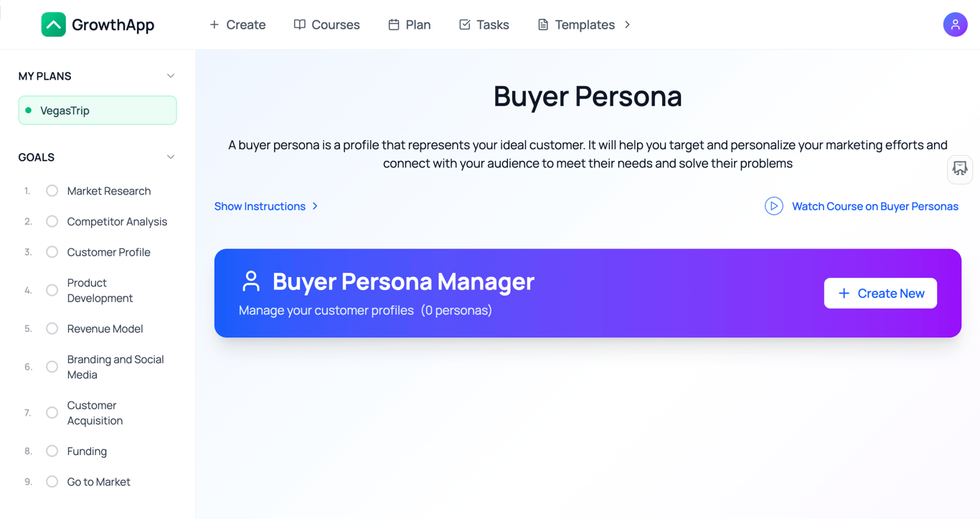
Task: Open the Customer Profile goal
Action: point(109,252)
